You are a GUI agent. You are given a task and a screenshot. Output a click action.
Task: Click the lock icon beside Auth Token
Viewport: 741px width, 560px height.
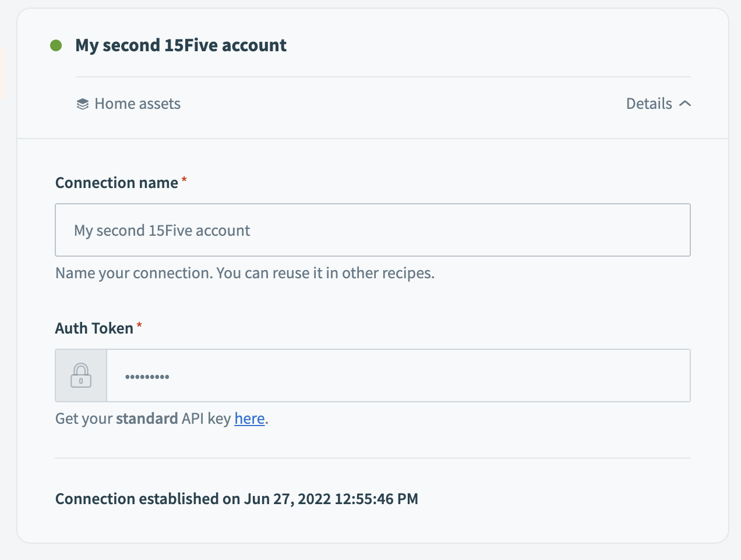[x=81, y=375]
